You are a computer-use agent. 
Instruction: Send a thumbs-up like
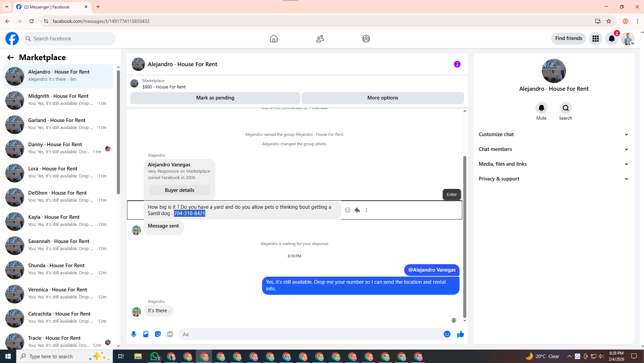coord(461,334)
